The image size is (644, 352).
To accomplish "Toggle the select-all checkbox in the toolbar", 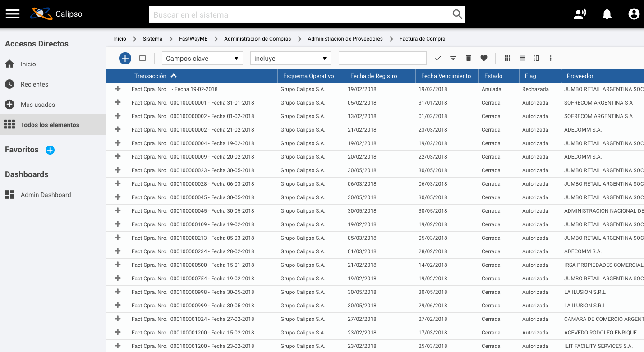I will [x=143, y=58].
